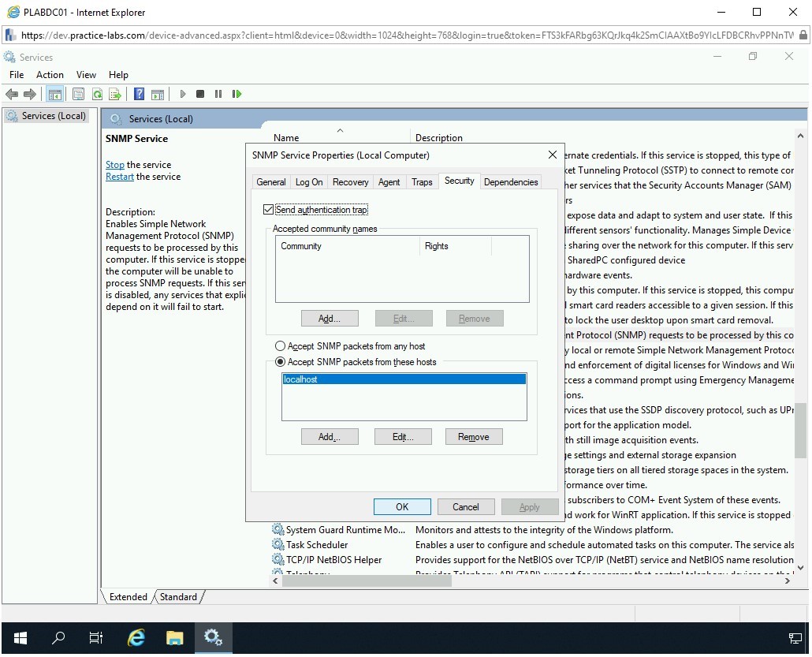Open the Help toolbar icon
The image size is (812, 657).
click(x=139, y=94)
